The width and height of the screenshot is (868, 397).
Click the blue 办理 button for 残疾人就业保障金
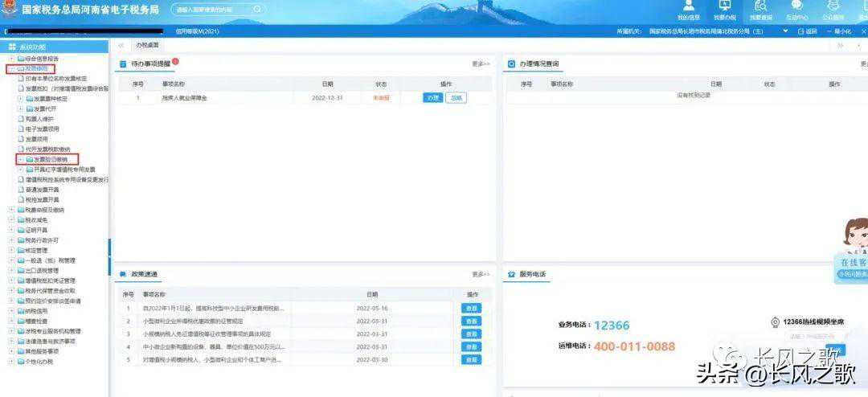click(432, 98)
